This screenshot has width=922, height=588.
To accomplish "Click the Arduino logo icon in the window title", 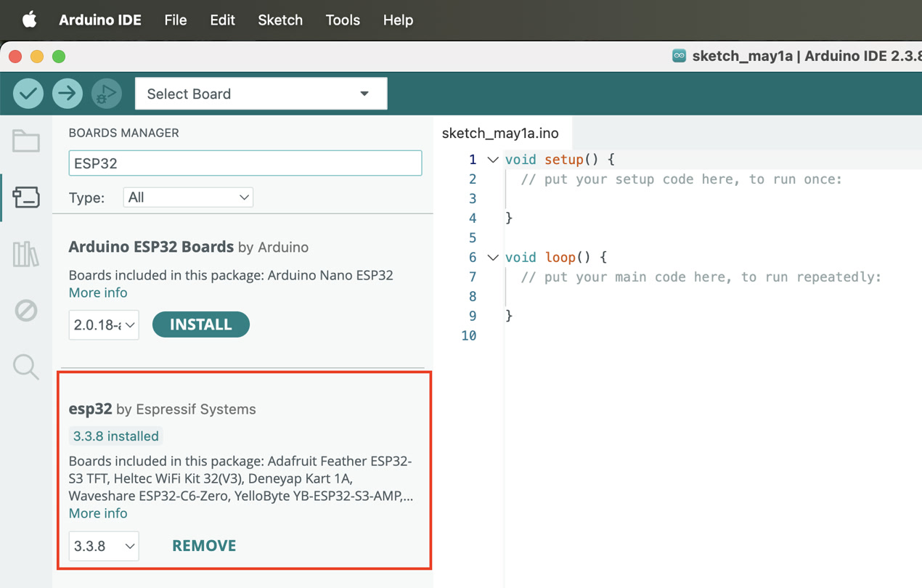I will point(679,56).
